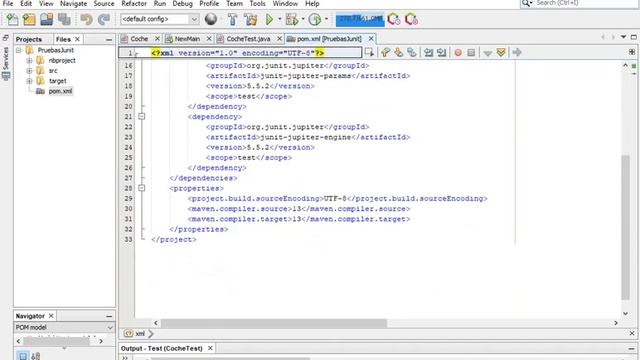
Task: Click the xml breadcrumb tag icon
Action: [128, 333]
